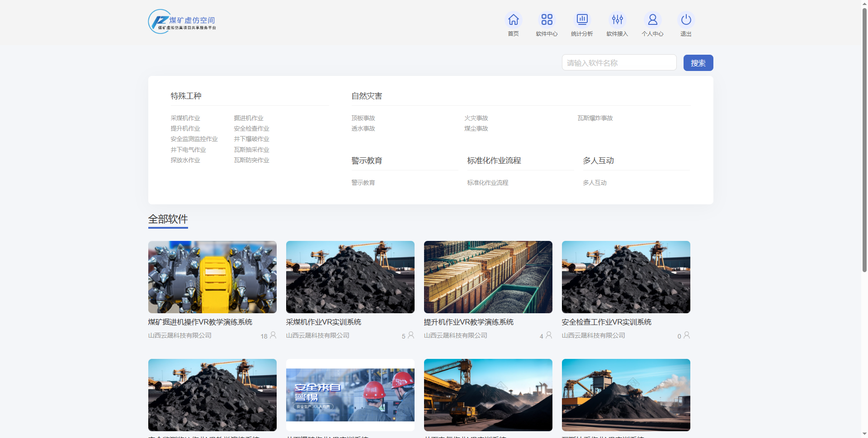Click user count icon for 安全检查工作业VR实训系统

pyautogui.click(x=687, y=335)
